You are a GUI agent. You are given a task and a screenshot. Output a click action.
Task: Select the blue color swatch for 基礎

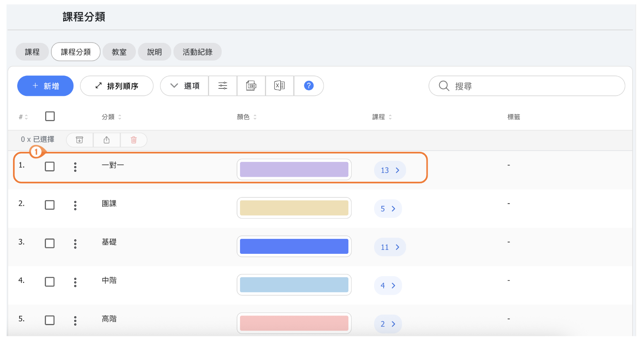tap(294, 246)
